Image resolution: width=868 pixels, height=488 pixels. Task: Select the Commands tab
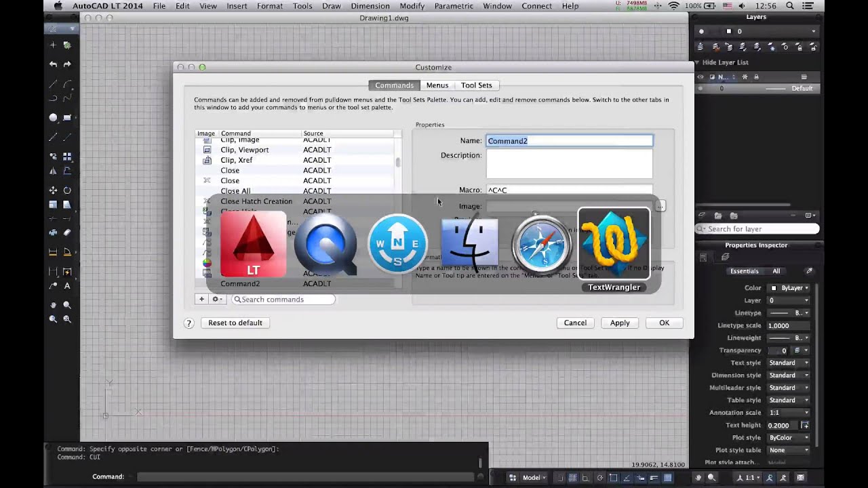coord(394,85)
